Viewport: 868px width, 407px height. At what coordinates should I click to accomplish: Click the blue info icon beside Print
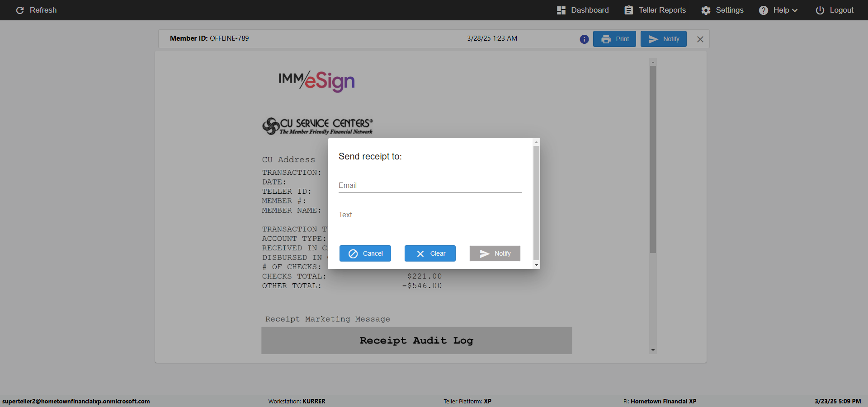(584, 39)
